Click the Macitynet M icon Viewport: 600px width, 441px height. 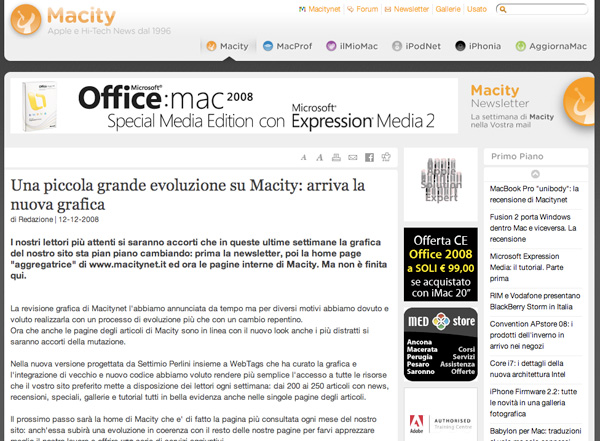point(302,9)
